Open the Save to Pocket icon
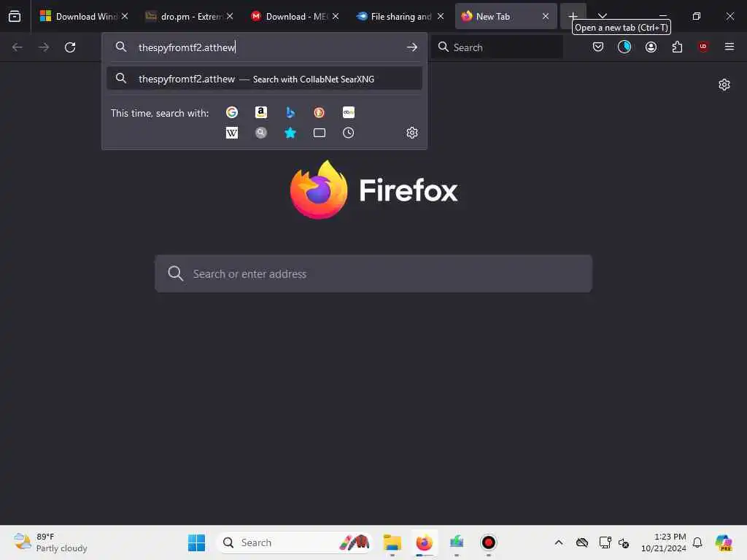747x560 pixels. tap(598, 47)
